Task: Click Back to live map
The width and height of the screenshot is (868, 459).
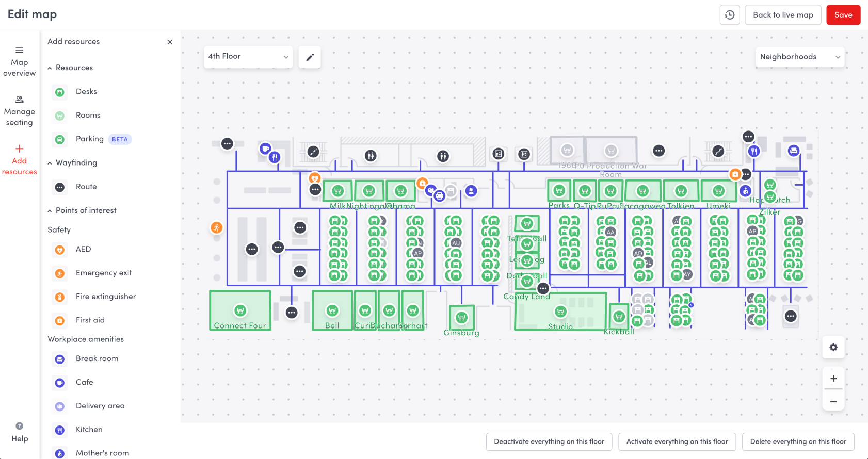Action: point(782,15)
